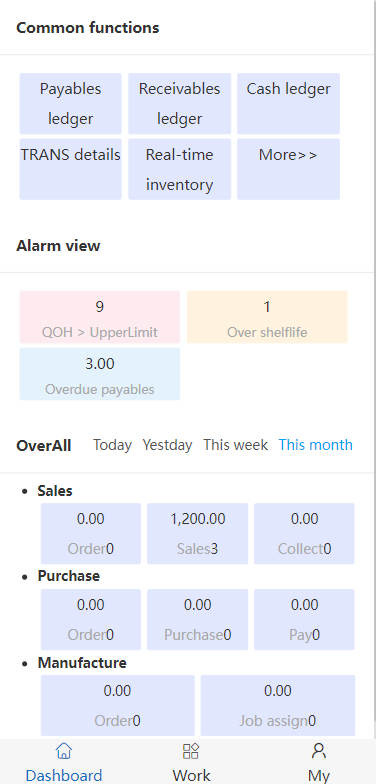Select This week period tab
The height and width of the screenshot is (784, 376).
236,445
